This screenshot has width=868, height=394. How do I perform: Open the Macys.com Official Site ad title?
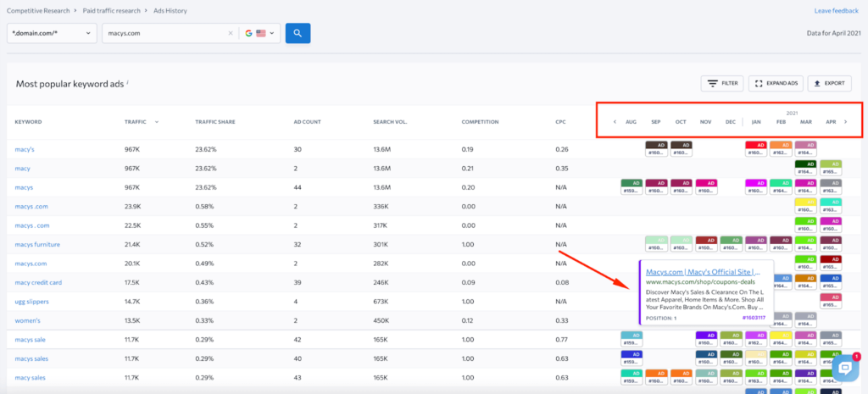[x=703, y=272]
